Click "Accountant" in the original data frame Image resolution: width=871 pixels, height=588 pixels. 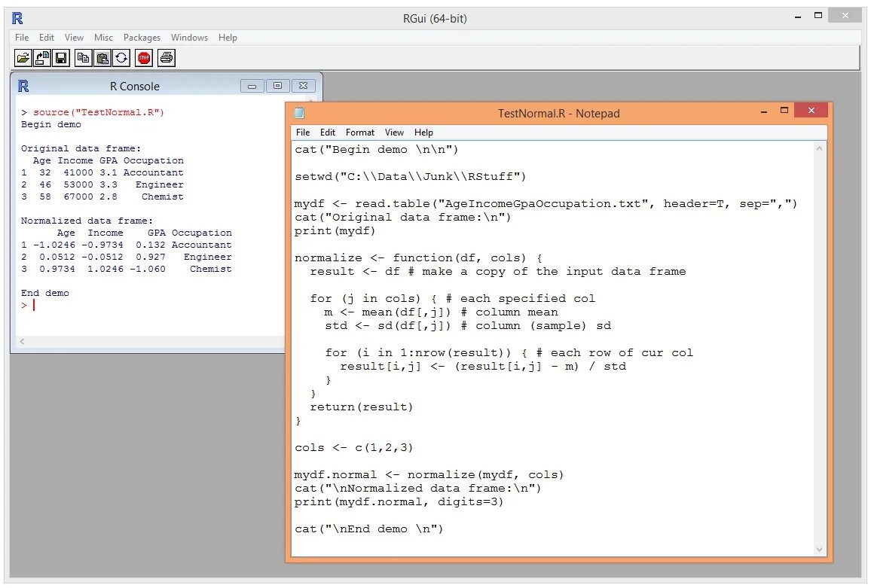coord(153,172)
